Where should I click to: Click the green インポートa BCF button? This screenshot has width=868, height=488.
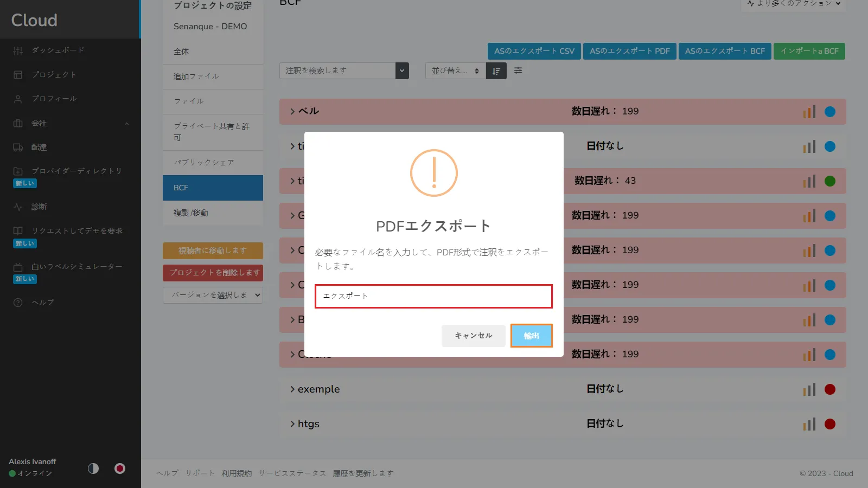click(809, 51)
